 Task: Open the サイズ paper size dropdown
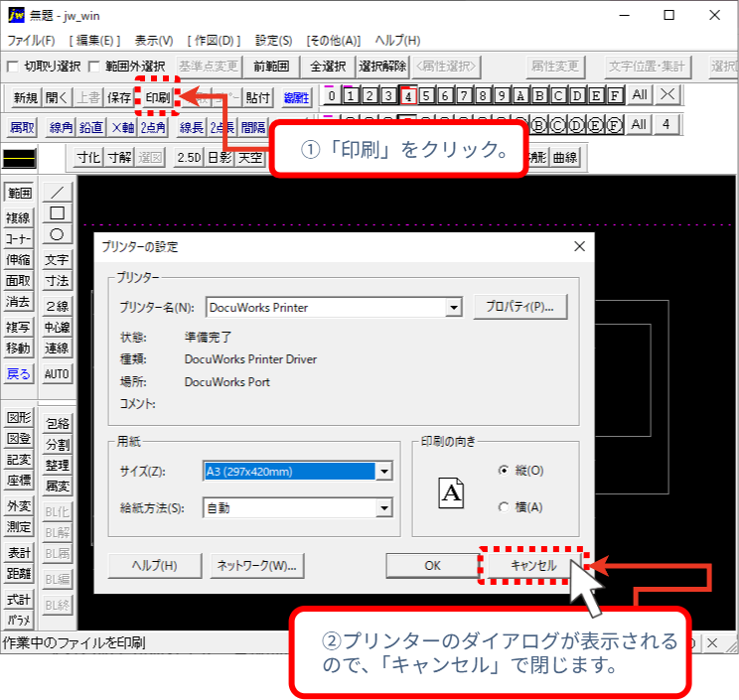click(x=384, y=471)
